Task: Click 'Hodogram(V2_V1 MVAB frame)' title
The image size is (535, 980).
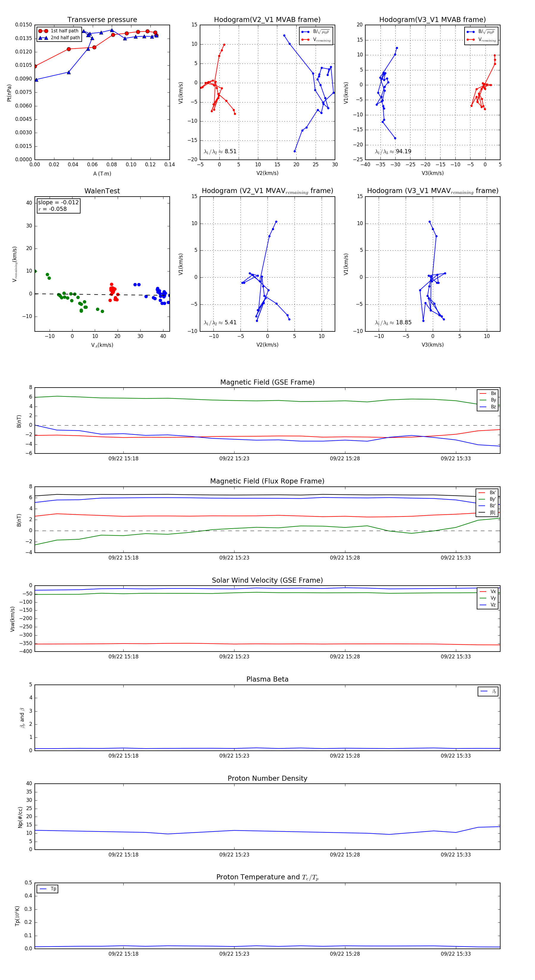Action: (x=267, y=20)
